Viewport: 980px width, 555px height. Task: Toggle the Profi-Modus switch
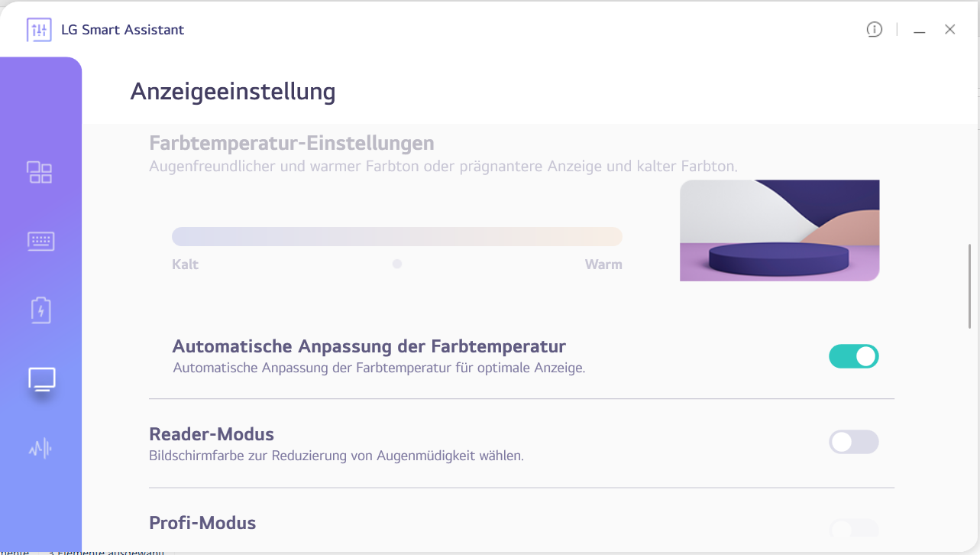pos(854,528)
